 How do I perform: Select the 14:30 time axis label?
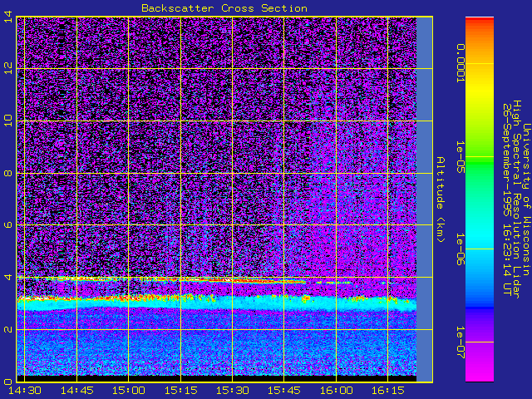25,391
